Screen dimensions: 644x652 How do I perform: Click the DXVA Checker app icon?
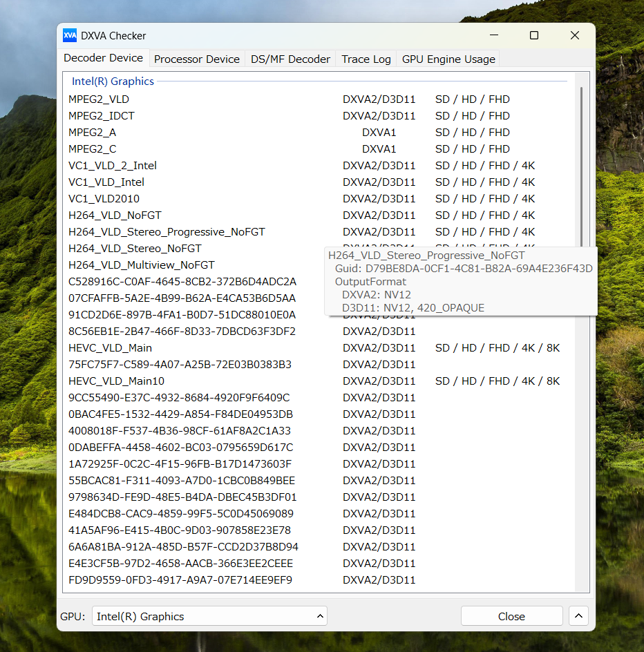click(70, 36)
